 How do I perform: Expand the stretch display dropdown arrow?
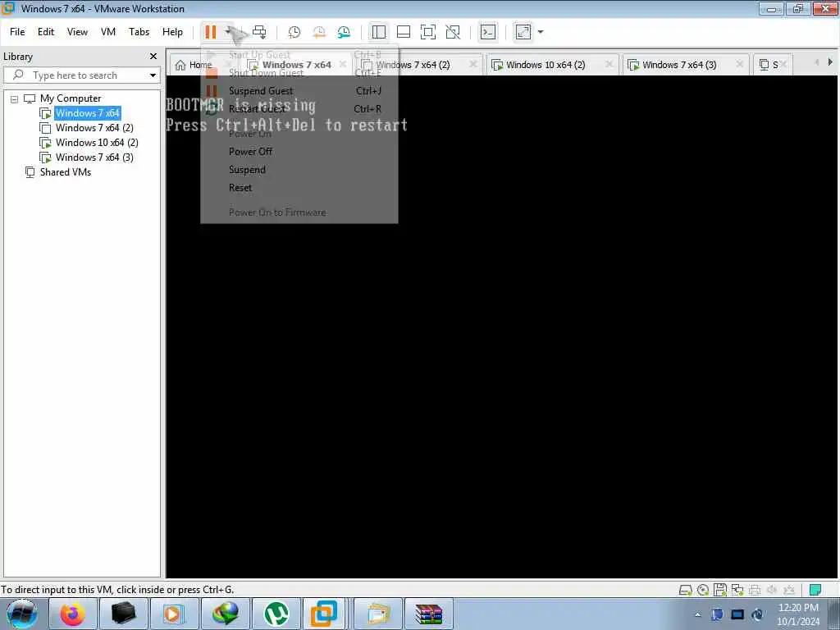(x=541, y=32)
